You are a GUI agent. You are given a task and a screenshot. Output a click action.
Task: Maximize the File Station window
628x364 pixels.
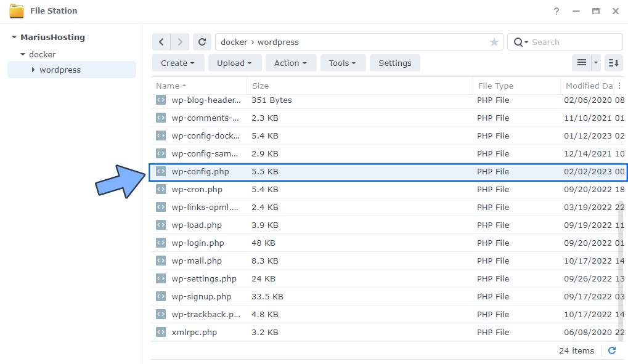596,11
